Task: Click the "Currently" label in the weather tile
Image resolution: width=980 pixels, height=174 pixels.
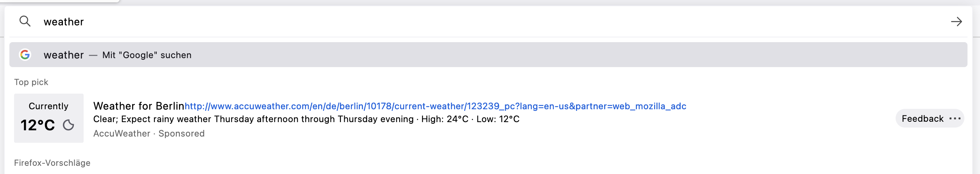Action: point(48,106)
